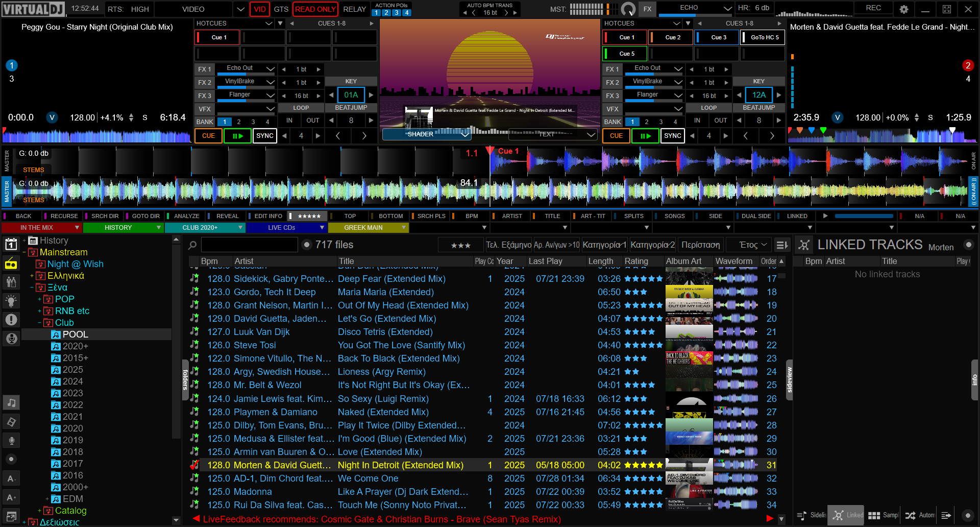This screenshot has height=527, width=980.
Task: Click the Automix shuffle icon in sideview
Action: (x=910, y=515)
